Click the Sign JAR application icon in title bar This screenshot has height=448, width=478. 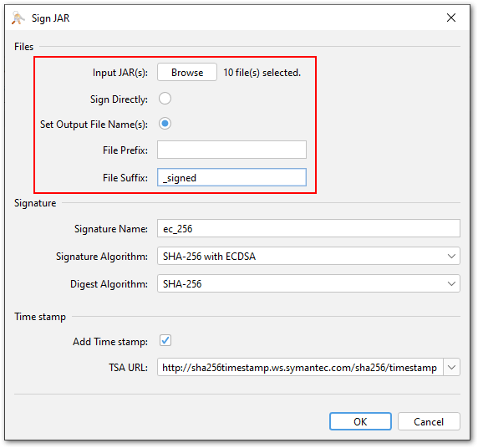18,18
